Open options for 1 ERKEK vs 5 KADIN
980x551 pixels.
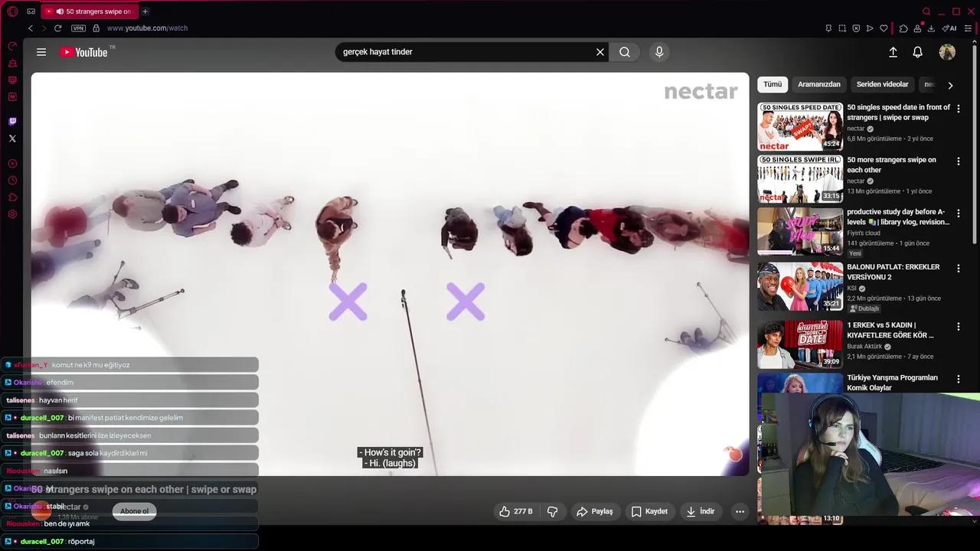(958, 327)
